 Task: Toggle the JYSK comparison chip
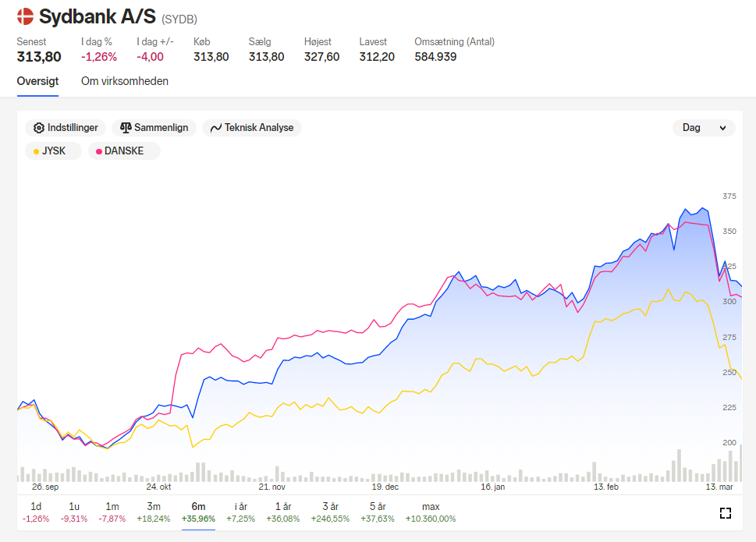pos(53,151)
